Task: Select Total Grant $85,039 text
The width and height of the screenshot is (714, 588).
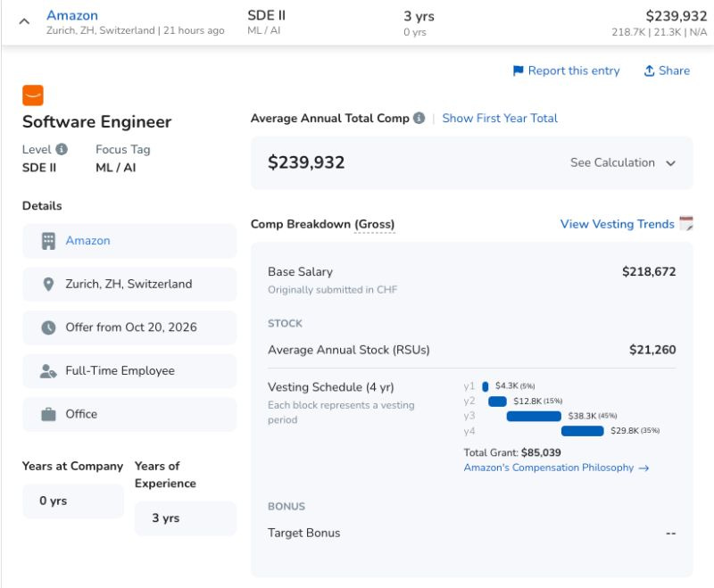Action: (x=512, y=453)
